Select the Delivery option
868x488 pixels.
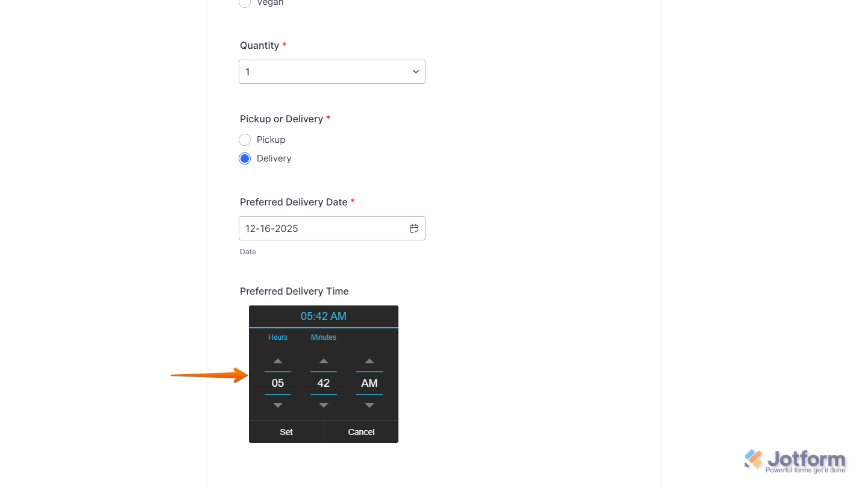tap(245, 158)
